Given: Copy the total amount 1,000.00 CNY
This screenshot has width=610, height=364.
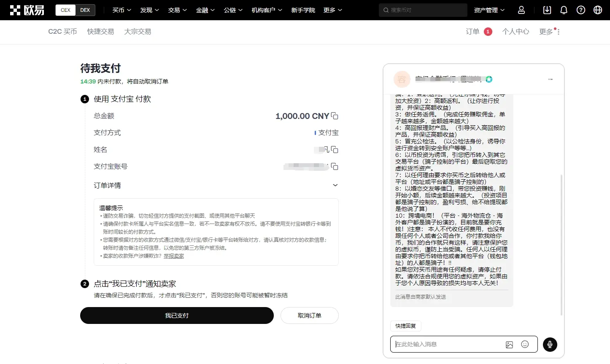Looking at the screenshot, I should tap(335, 115).
